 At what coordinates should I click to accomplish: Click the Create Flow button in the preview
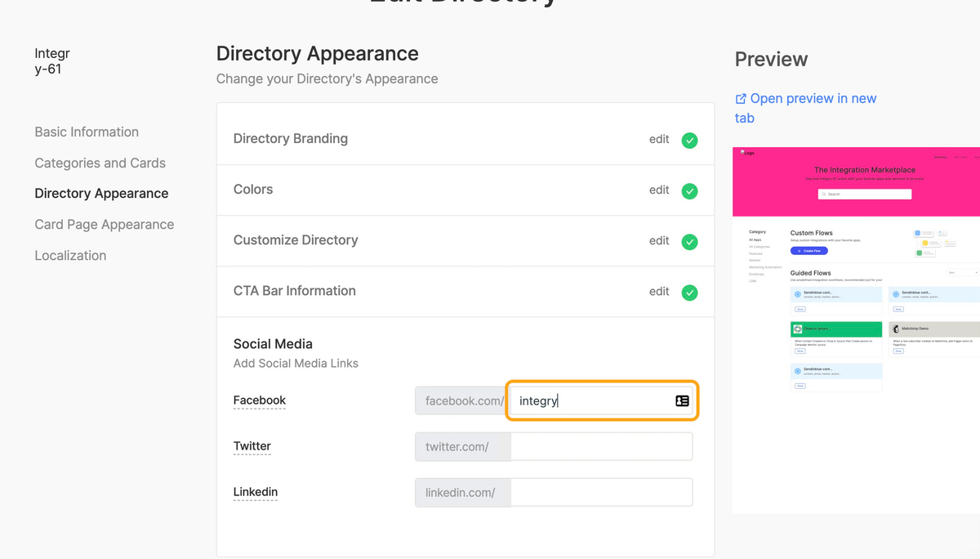coord(809,251)
